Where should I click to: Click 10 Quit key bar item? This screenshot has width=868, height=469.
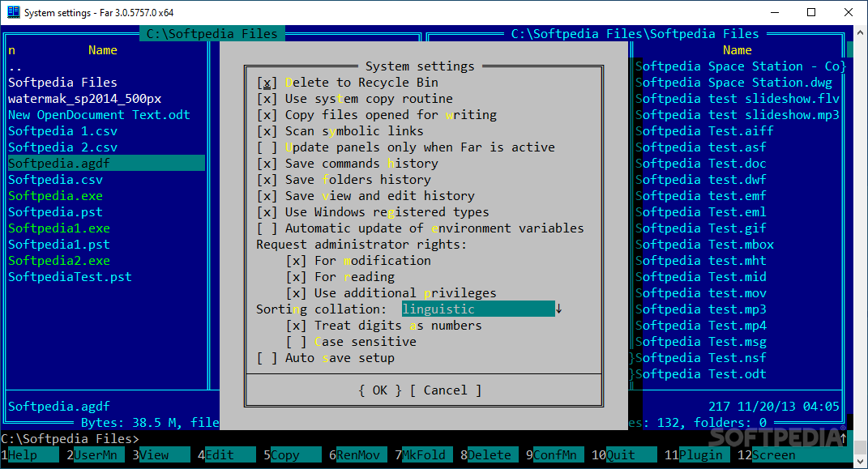(624, 454)
